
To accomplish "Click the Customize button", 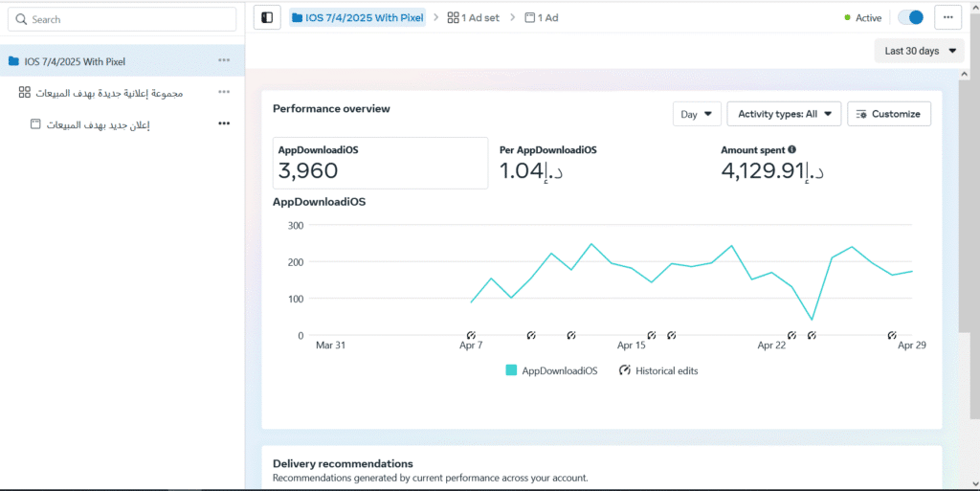I will click(x=889, y=114).
